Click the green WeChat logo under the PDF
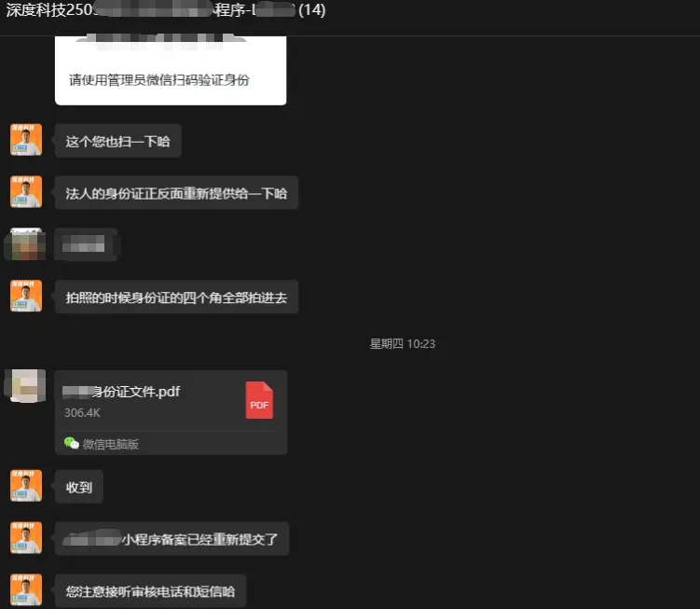The image size is (700, 609). coord(72,443)
